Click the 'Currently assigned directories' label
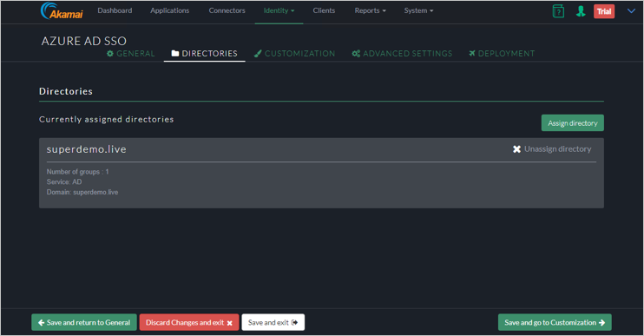The image size is (644, 336). (107, 120)
